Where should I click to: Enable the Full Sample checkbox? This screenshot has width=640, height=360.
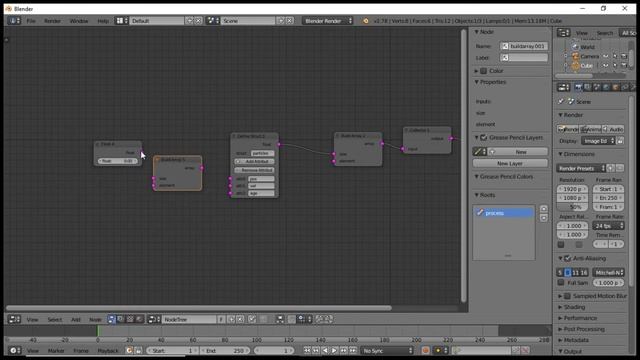point(561,282)
